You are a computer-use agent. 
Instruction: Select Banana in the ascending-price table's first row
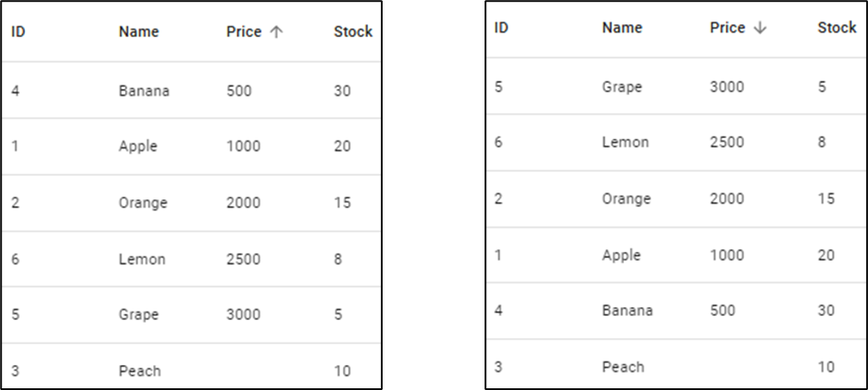(144, 91)
